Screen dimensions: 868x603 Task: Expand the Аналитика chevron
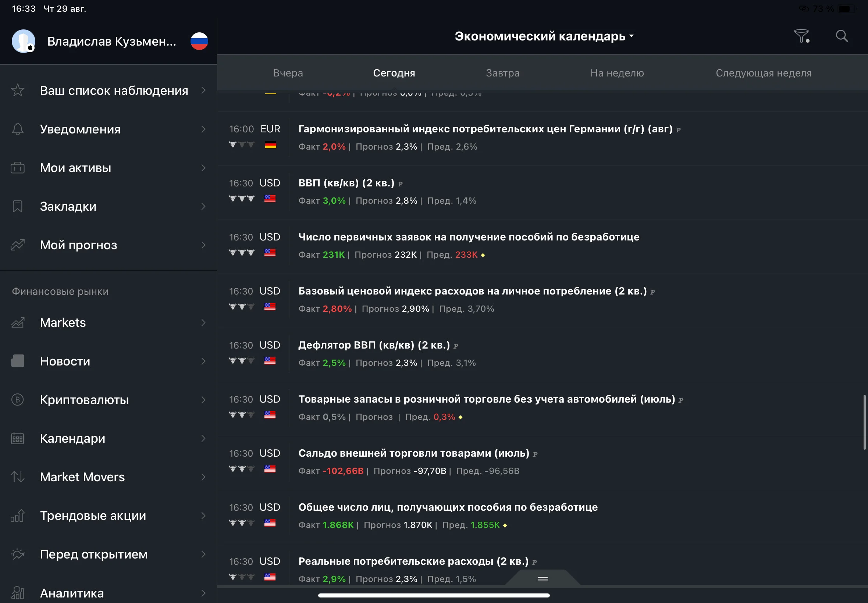point(203,593)
